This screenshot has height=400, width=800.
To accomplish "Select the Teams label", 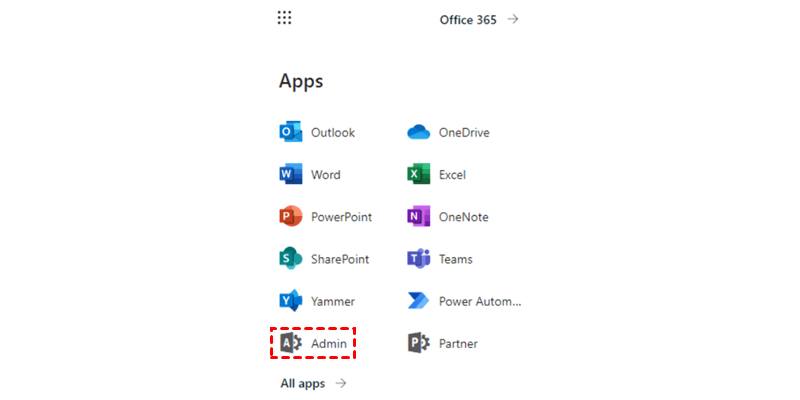I will pos(456,259).
